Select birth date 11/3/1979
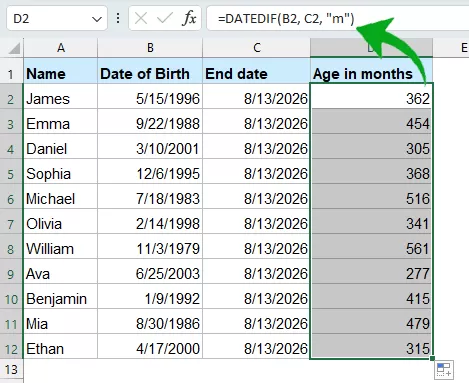The image size is (469, 383). click(x=150, y=246)
